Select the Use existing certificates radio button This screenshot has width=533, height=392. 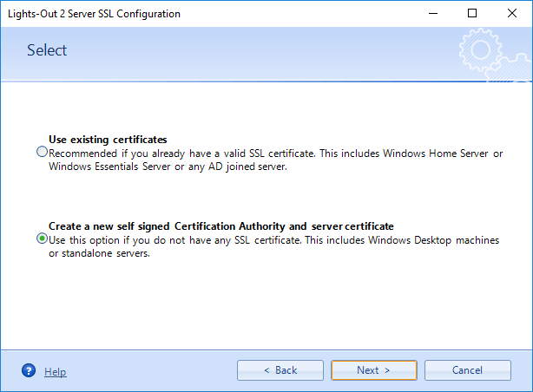click(42, 152)
